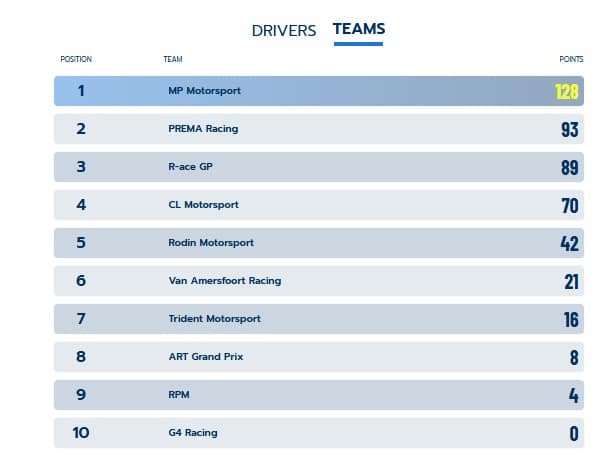Screen dimensions: 613x471
Task: Select the RPM team name
Action: 179,394
